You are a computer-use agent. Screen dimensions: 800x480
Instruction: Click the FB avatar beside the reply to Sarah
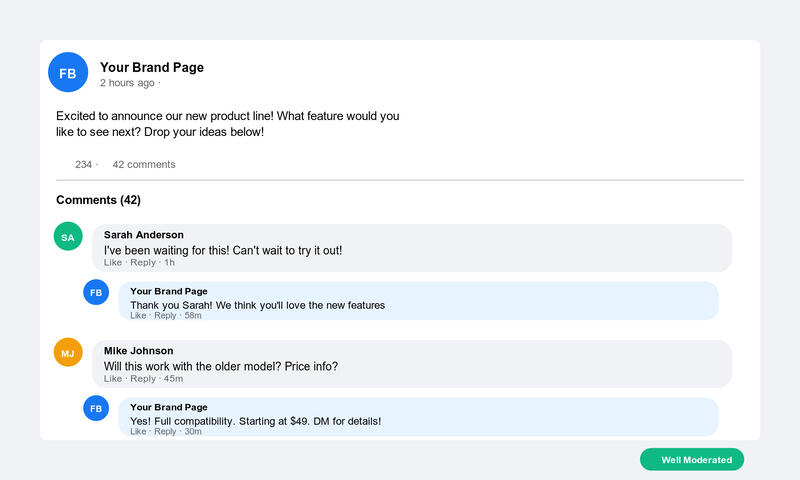point(96,292)
